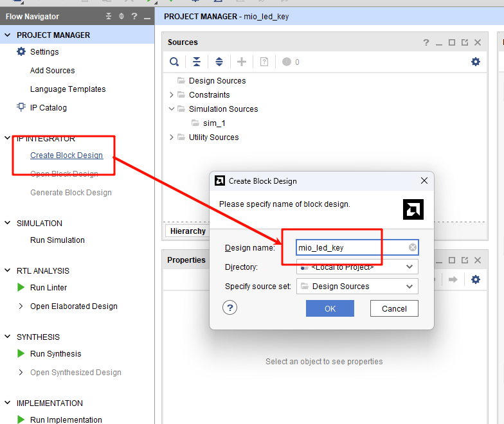Click OK in Create Block Design

[330, 308]
